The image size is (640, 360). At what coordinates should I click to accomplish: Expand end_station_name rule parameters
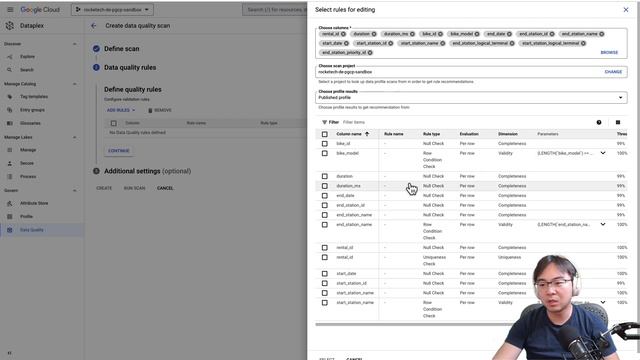pos(603,224)
